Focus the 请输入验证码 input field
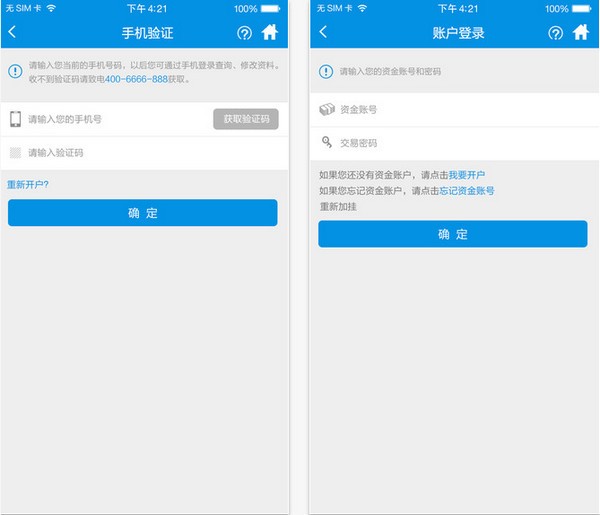Screen dimensions: 600x515 145,153
